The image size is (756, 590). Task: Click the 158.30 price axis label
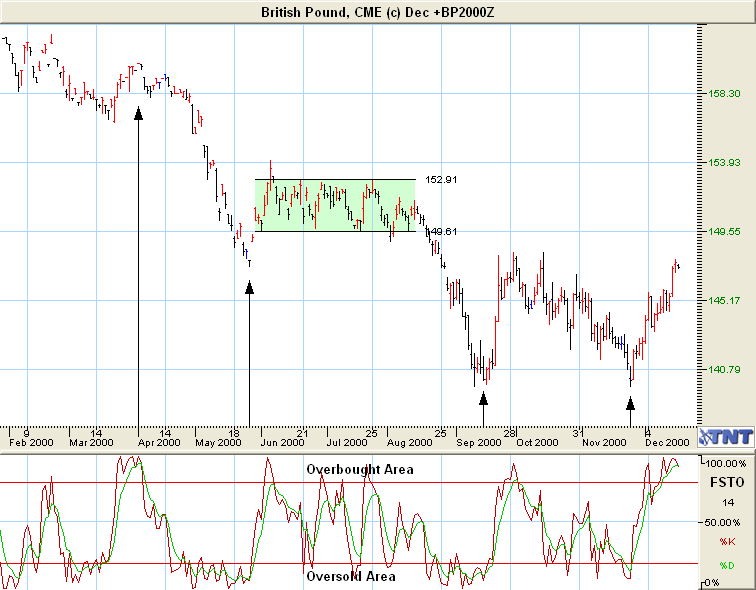pos(724,93)
